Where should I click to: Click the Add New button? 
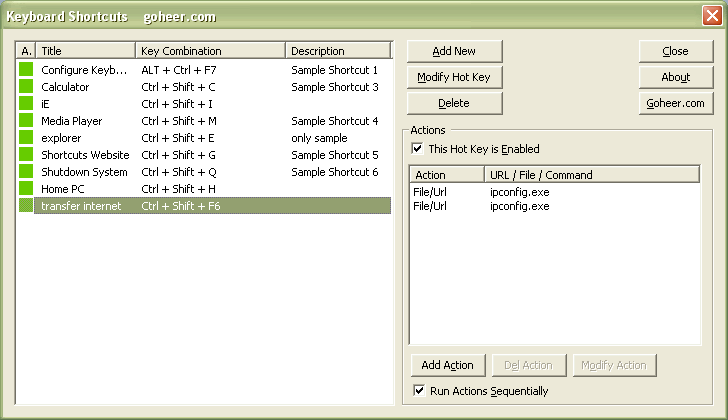[455, 51]
